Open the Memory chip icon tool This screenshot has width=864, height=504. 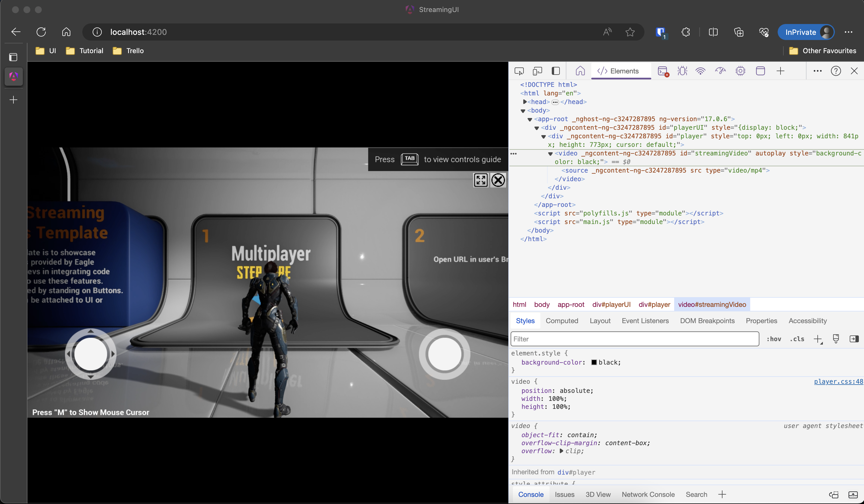(x=740, y=71)
